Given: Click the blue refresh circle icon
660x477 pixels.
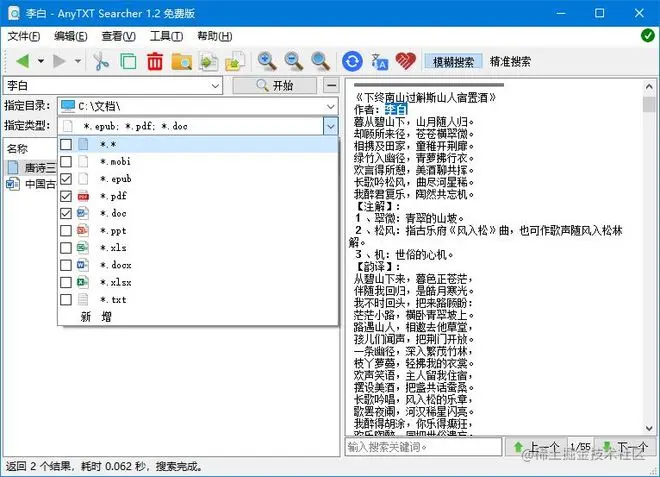Looking at the screenshot, I should point(352,61).
